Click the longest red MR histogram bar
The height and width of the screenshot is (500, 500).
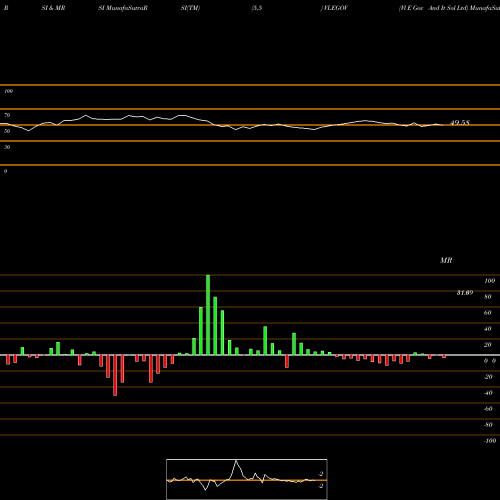coord(115,375)
